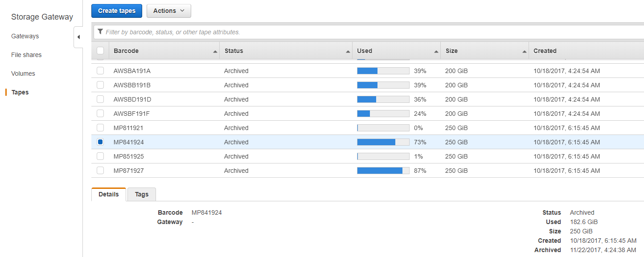Toggle the select-all tapes checkbox
The image size is (644, 257).
tap(100, 51)
